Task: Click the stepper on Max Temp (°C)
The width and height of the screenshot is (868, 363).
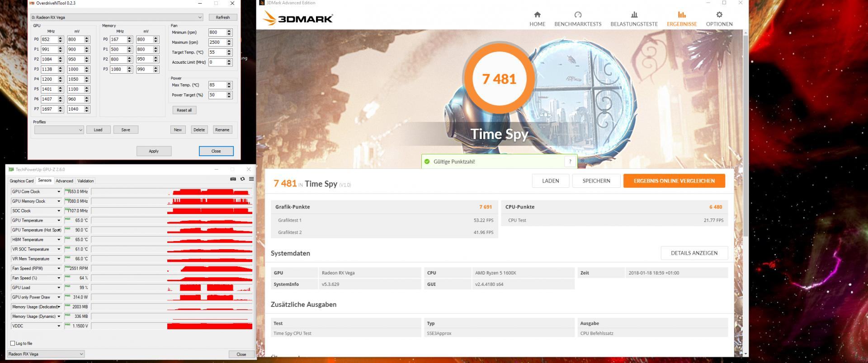Action: [x=229, y=85]
